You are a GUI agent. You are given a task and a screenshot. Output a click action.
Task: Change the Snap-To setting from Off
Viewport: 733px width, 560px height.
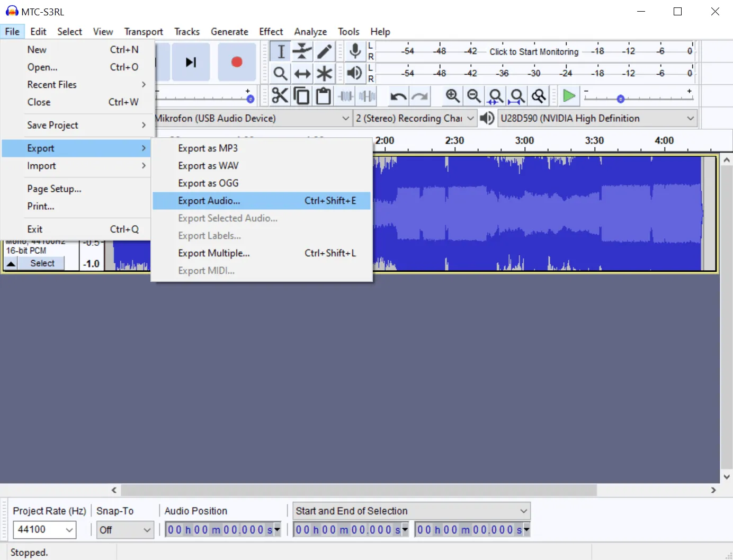[x=125, y=530]
